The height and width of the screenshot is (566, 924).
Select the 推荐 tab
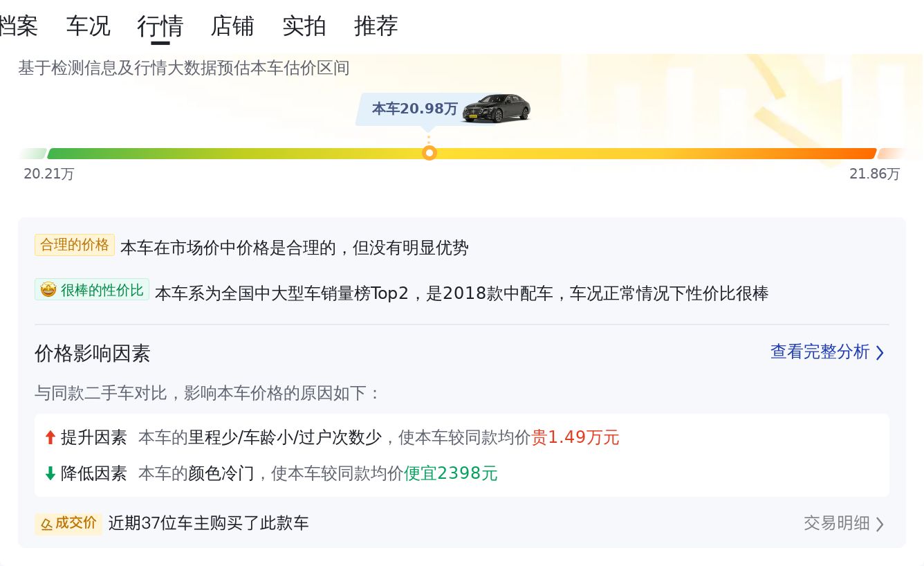tap(376, 26)
